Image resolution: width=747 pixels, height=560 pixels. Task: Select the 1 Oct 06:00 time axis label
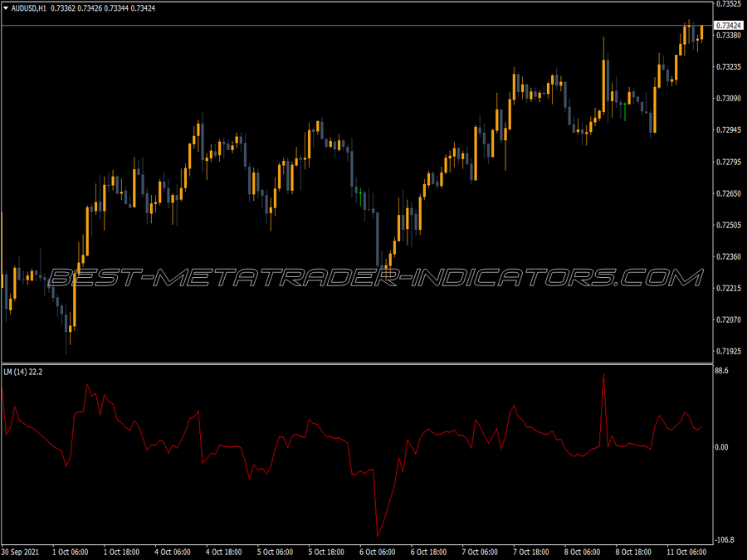(x=70, y=552)
